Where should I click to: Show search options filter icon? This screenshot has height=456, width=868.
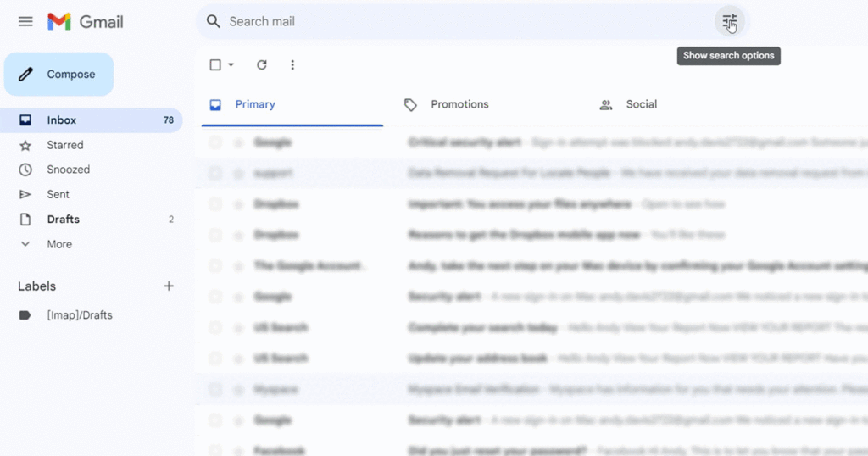[x=730, y=21]
